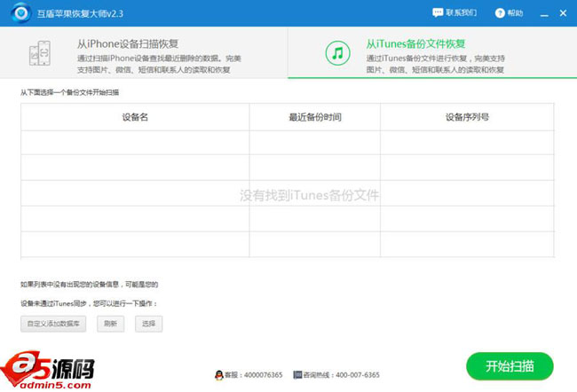The width and height of the screenshot is (577, 392).
Task: Click the 联系我们 chat bubble icon
Action: click(437, 13)
